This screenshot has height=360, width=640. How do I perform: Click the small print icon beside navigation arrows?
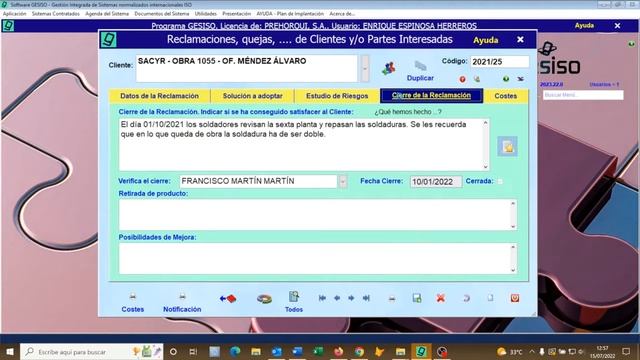pos(392,299)
